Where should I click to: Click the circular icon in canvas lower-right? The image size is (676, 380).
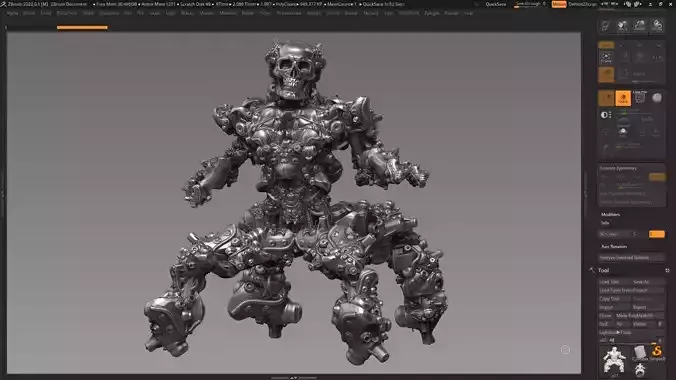tap(565, 350)
